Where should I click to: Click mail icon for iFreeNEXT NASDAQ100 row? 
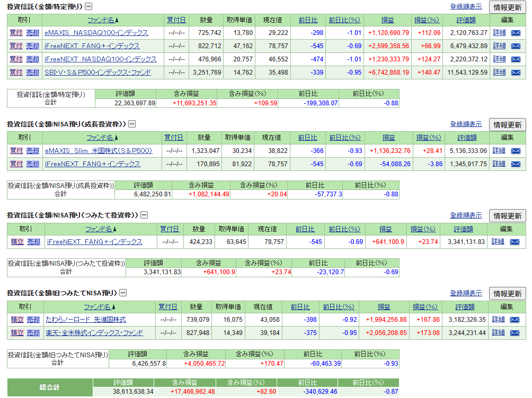(x=515, y=59)
